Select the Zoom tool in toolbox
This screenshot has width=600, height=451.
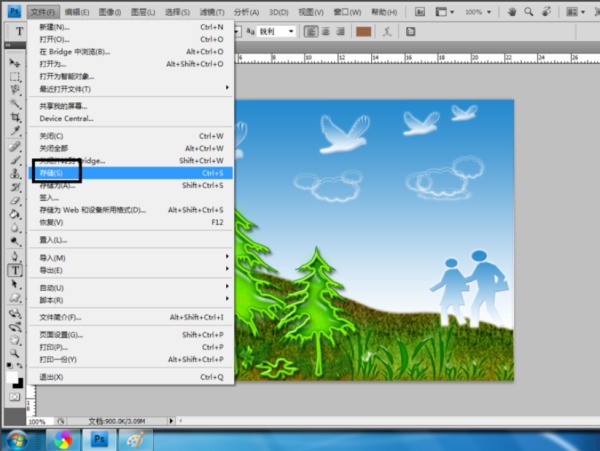(16, 353)
